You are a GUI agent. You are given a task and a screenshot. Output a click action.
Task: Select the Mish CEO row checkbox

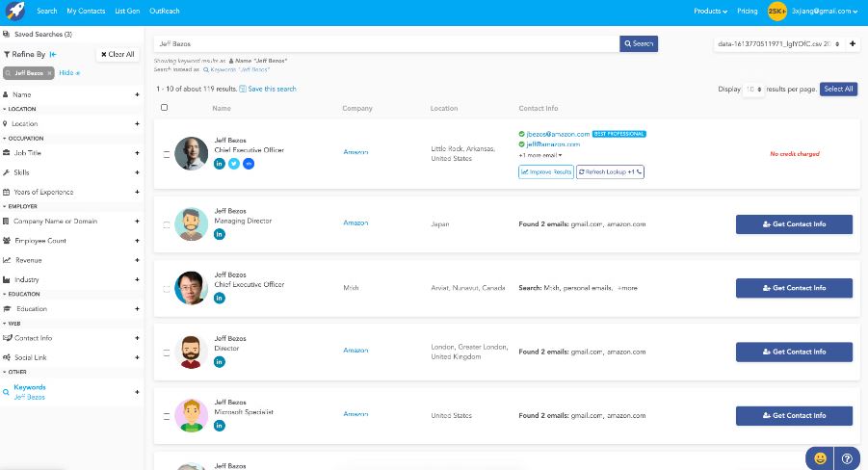[x=166, y=289]
